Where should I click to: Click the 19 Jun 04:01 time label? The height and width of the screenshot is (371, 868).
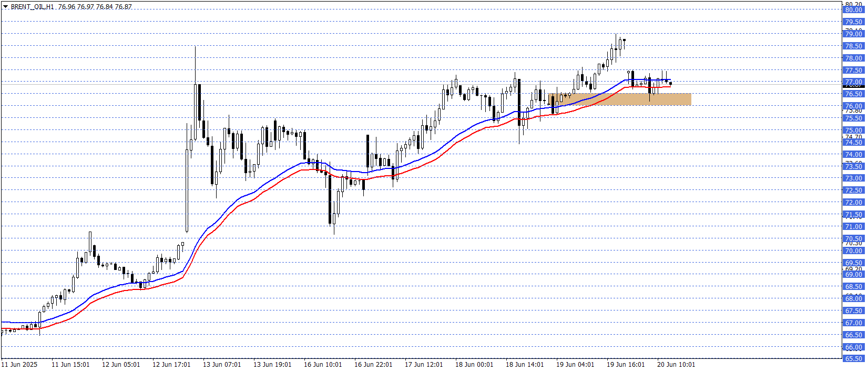tap(575, 365)
